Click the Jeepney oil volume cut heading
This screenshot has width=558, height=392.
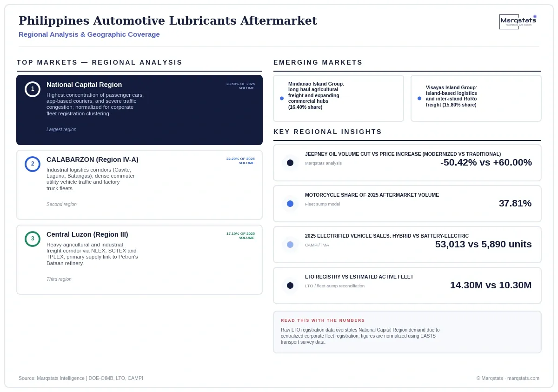403,154
